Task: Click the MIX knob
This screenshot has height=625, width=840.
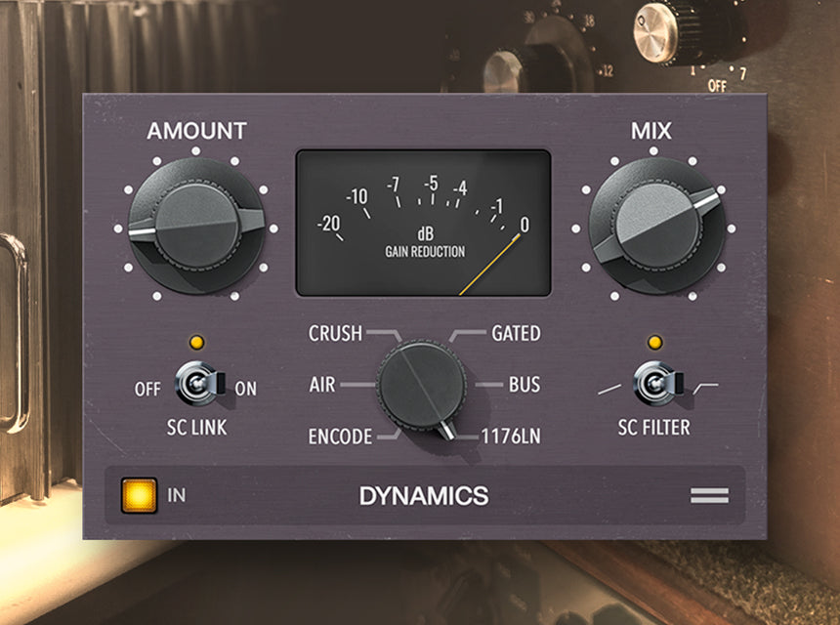Action: 656,228
